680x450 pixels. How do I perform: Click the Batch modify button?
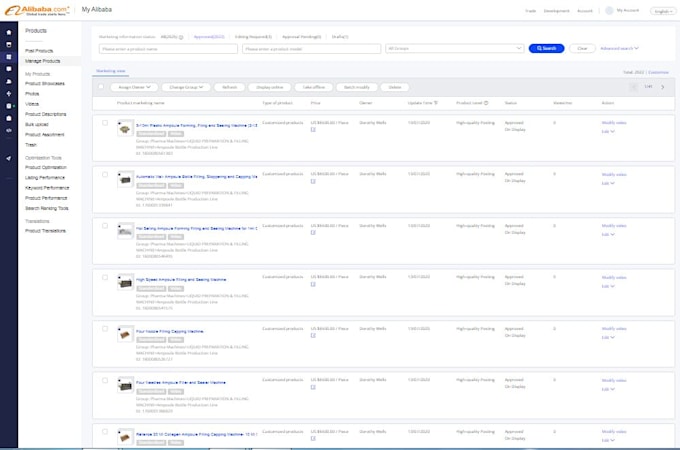click(x=356, y=87)
